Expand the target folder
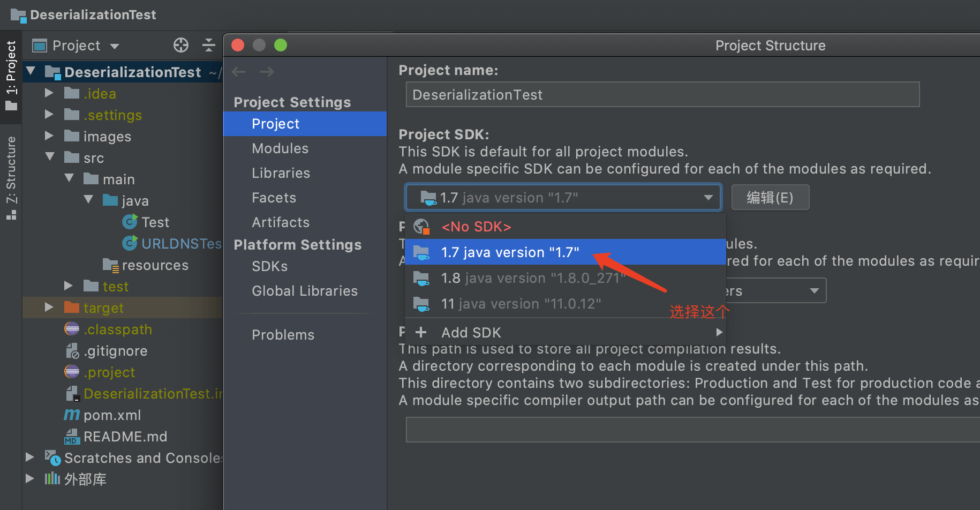This screenshot has height=510, width=980. [49, 307]
